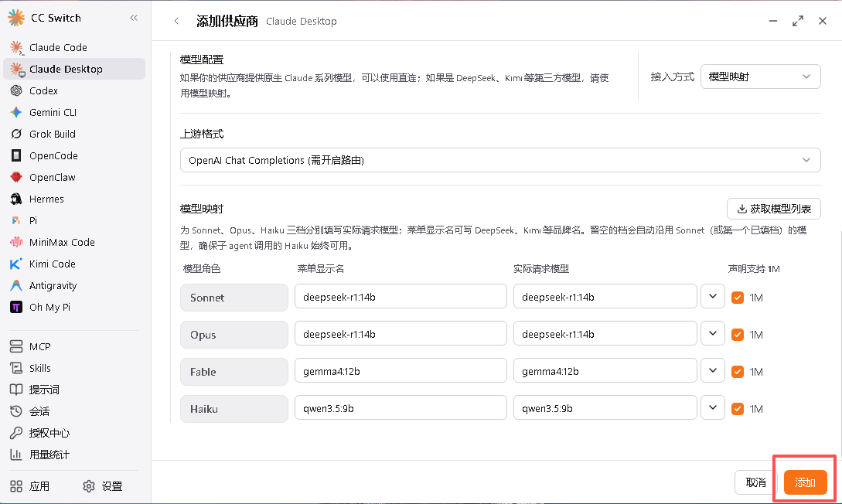Collapse the sidebar with double-chevron icon
The image size is (842, 504).
134,18
